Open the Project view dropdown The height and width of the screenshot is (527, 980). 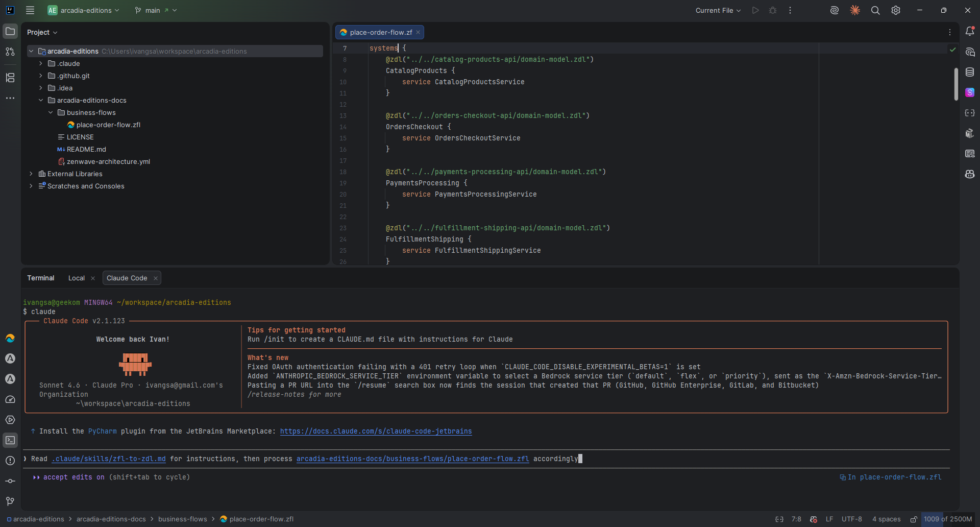(42, 32)
